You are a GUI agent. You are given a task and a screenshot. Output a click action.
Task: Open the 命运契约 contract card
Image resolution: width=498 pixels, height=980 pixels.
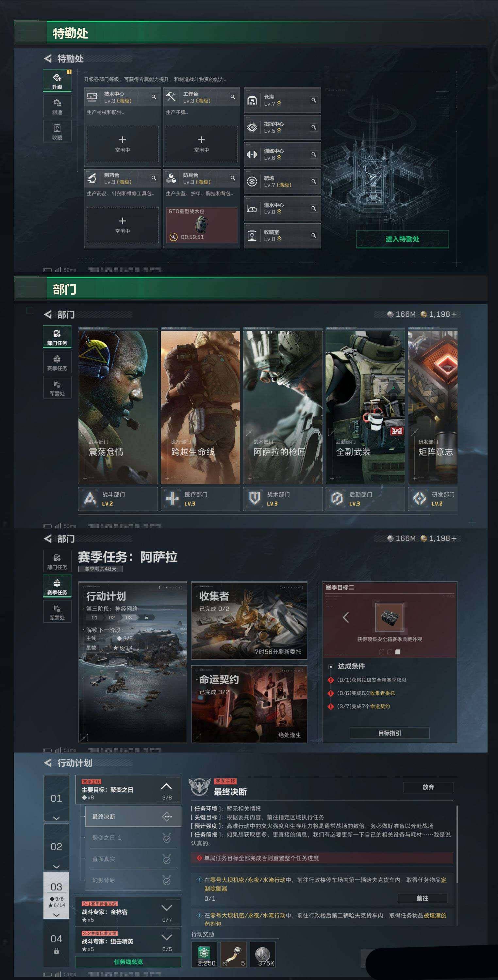click(249, 704)
